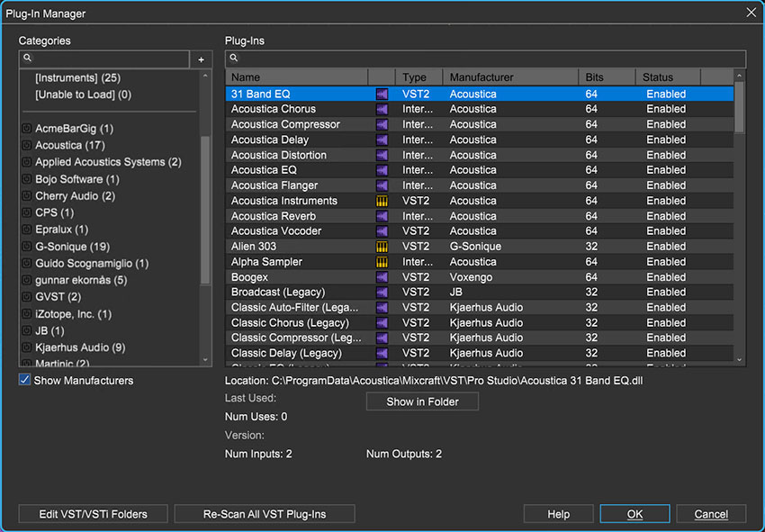Viewport: 765px width, 532px height.
Task: Select the GVST (2) category
Action: [x=58, y=297]
